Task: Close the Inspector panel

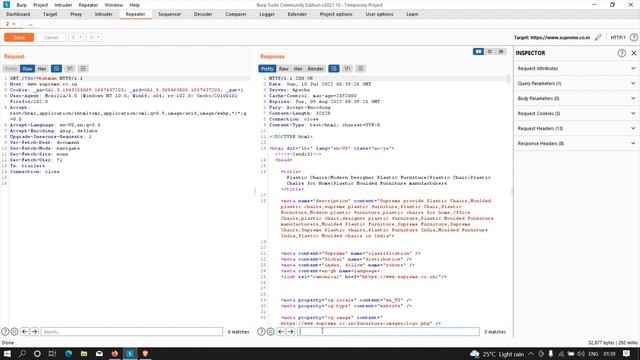Action: coord(633,53)
